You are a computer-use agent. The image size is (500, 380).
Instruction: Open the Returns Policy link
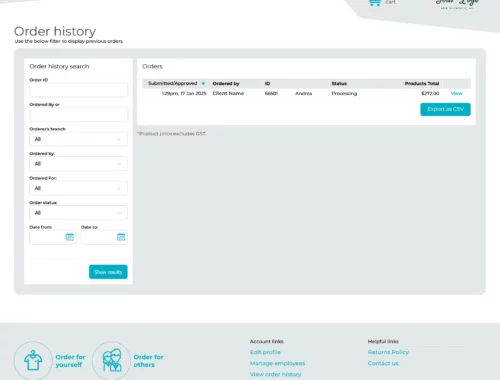click(388, 352)
